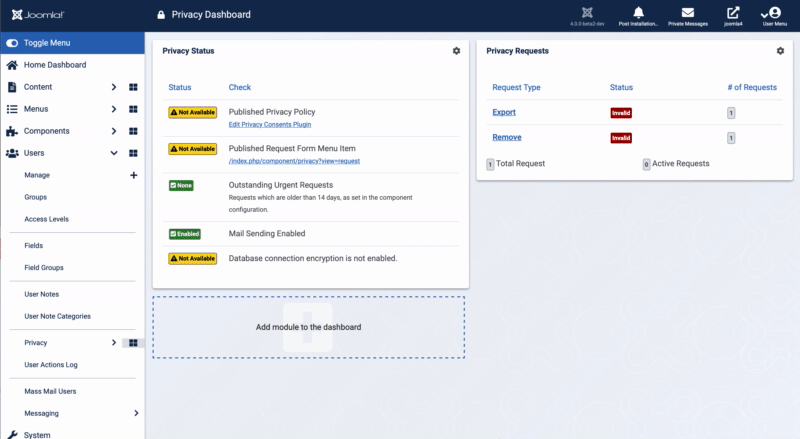Click the green Enabled status badge
The height and width of the screenshot is (439, 800).
point(185,234)
